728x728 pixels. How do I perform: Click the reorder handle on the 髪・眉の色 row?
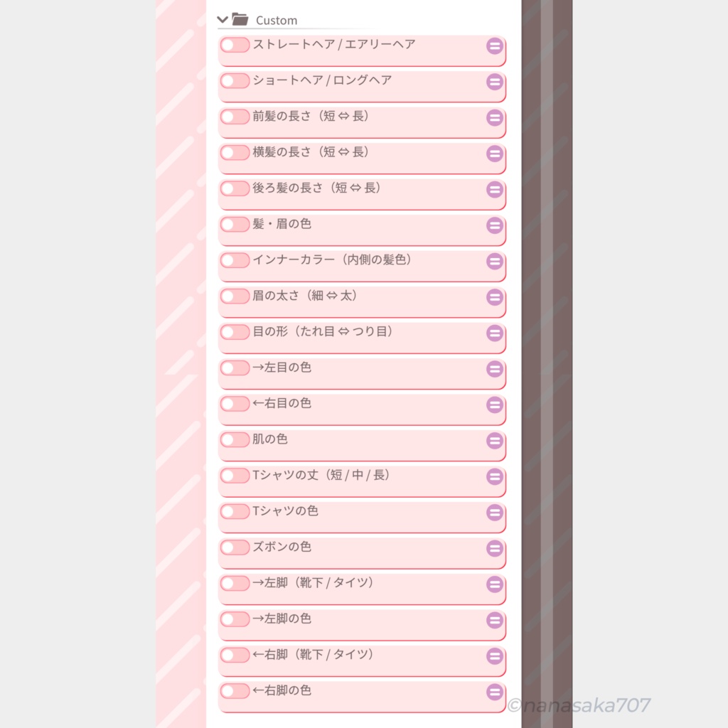click(494, 225)
